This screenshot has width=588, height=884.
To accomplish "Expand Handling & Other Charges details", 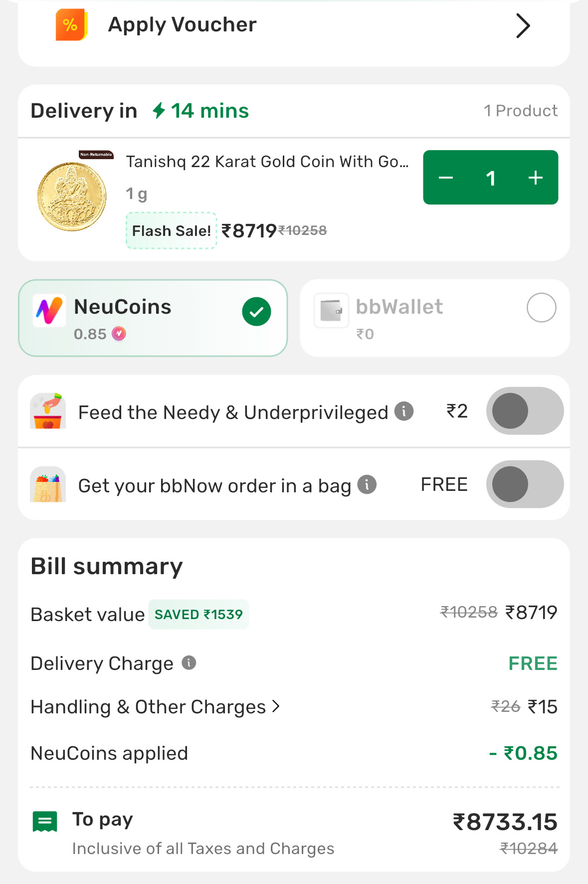I will point(156,707).
